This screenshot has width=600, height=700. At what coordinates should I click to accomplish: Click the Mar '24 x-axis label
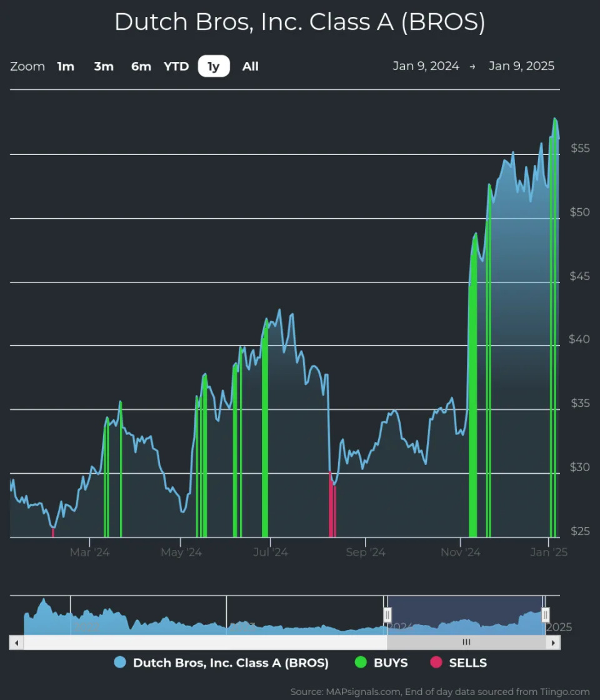click(90, 552)
